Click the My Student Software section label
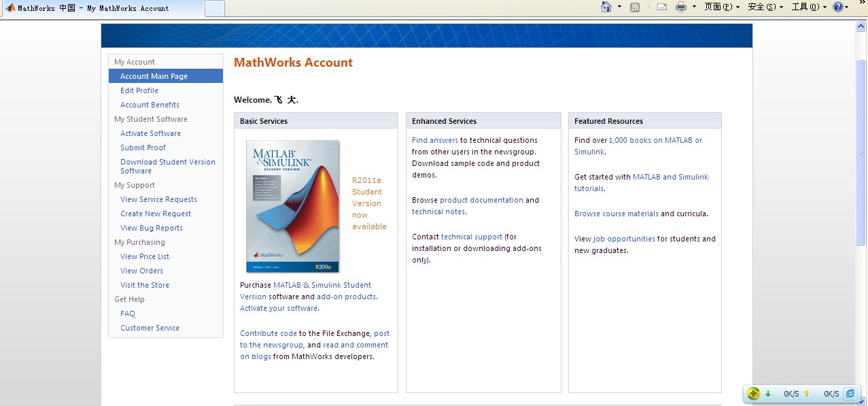 151,119
